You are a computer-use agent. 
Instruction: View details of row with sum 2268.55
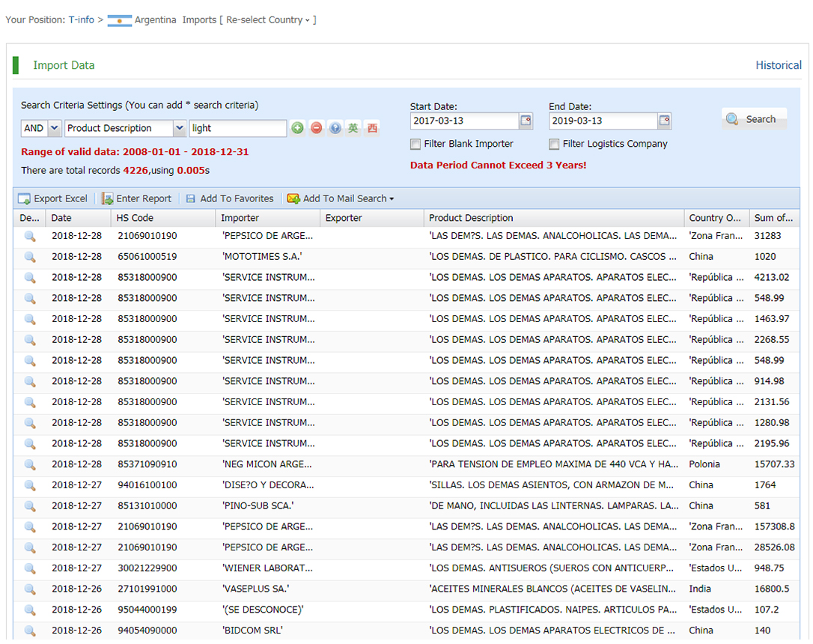[x=30, y=340]
